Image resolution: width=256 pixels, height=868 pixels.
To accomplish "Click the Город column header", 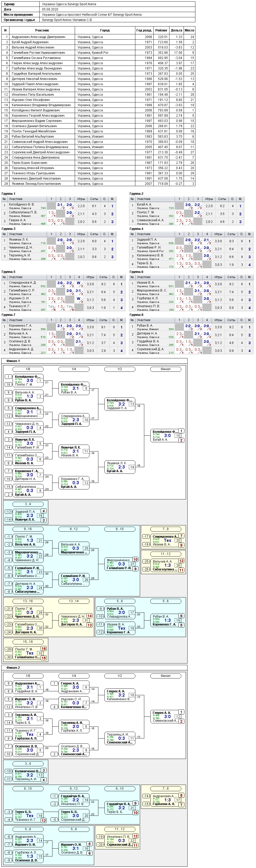I will coord(105,30).
